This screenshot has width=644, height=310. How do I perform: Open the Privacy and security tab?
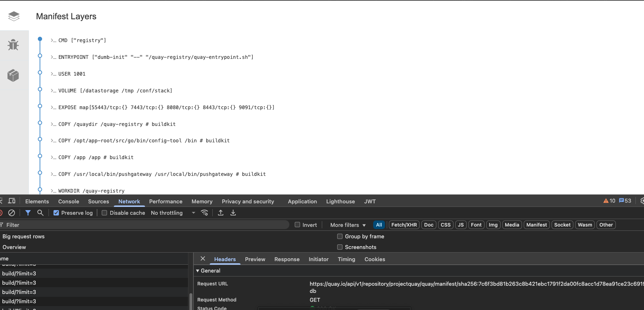coord(248,202)
